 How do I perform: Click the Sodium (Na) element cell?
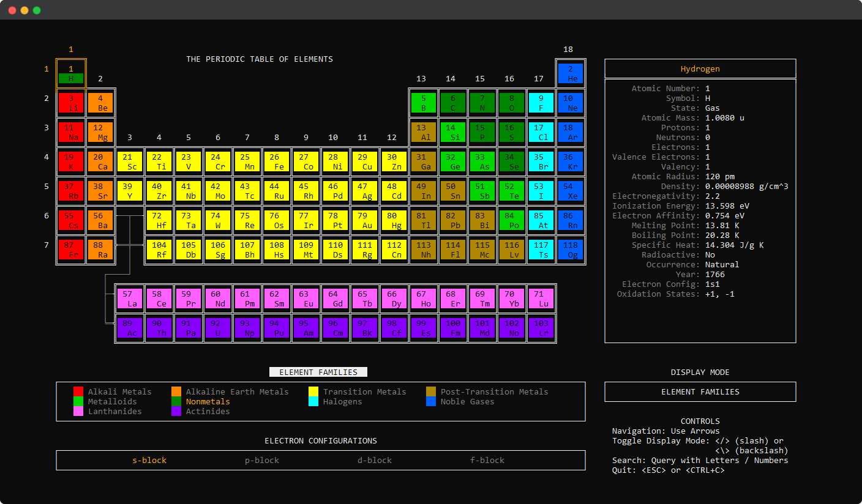[x=71, y=132]
